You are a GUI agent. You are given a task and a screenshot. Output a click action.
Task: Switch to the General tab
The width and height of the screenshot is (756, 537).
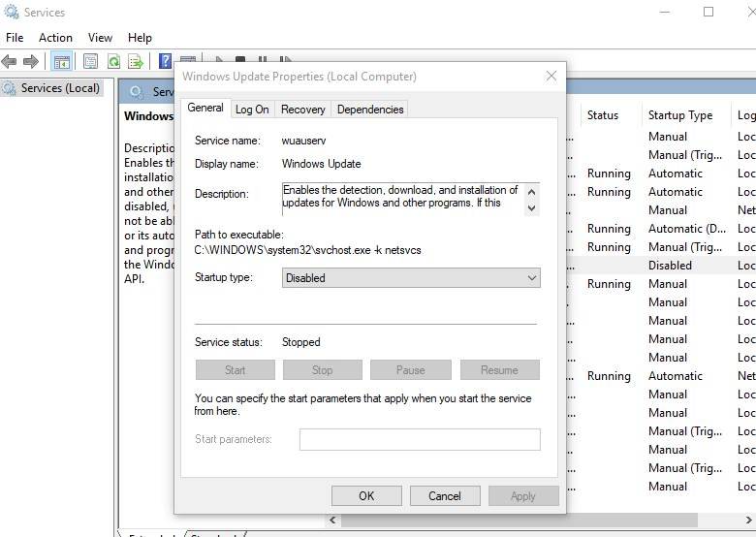coord(205,108)
